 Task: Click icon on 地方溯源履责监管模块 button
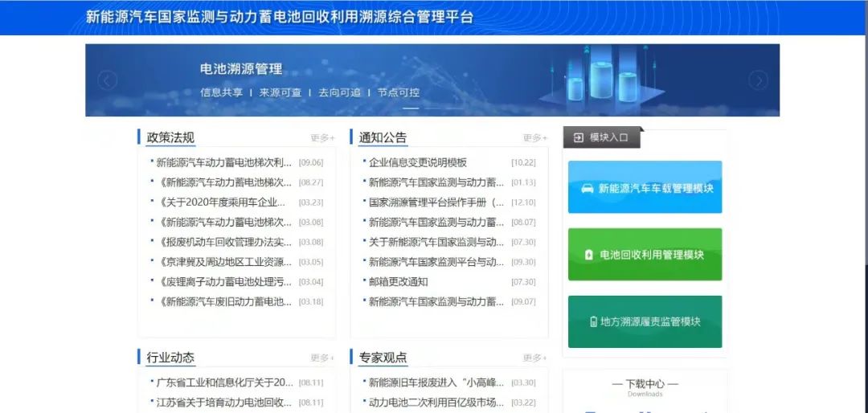(x=593, y=321)
